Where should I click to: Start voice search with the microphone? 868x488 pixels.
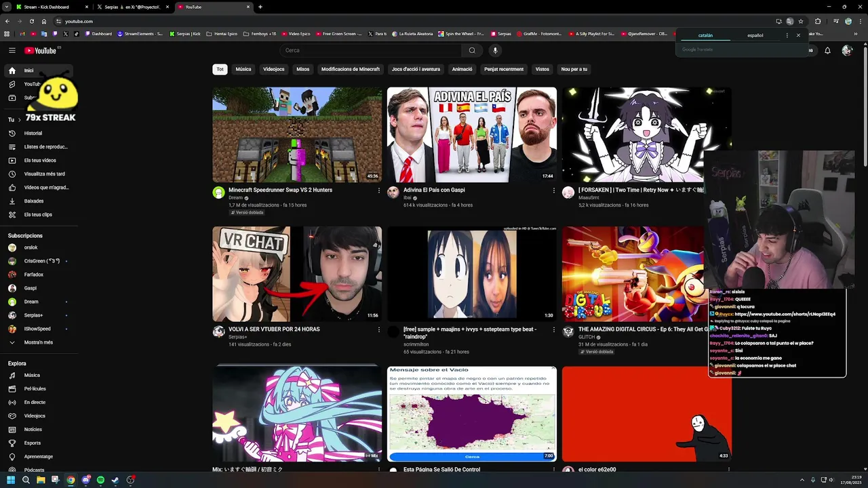point(495,50)
